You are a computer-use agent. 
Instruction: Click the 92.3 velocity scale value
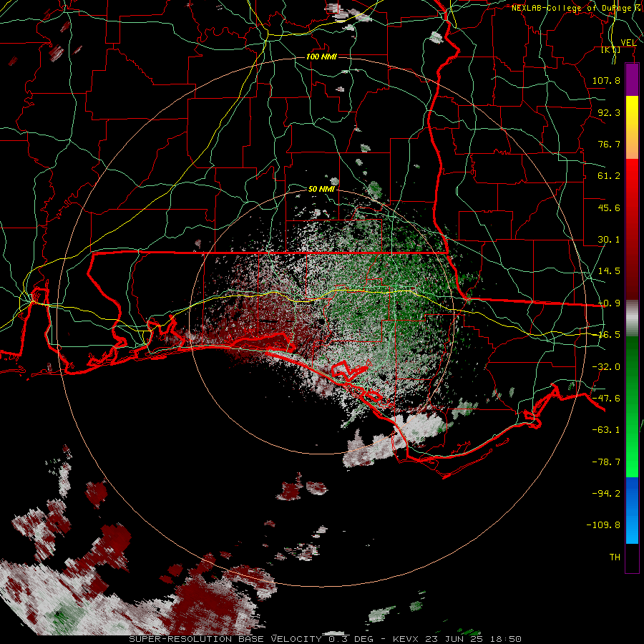pyautogui.click(x=609, y=112)
